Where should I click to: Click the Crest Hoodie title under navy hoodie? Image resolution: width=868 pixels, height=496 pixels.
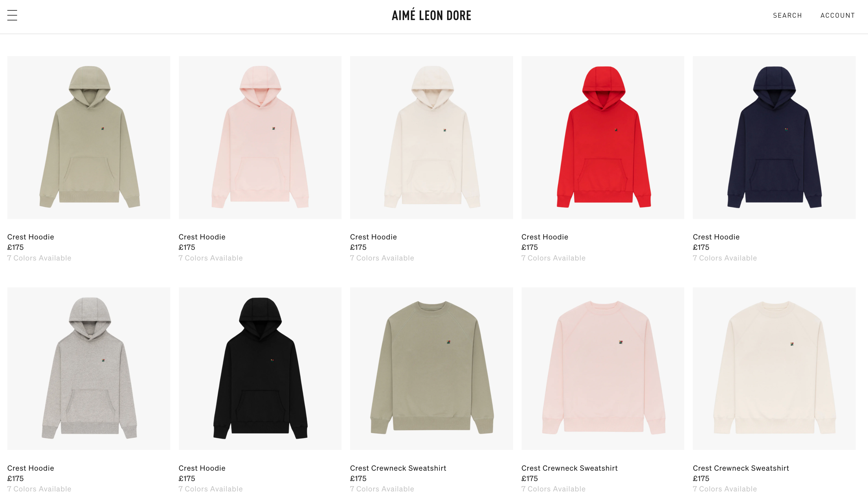point(716,237)
